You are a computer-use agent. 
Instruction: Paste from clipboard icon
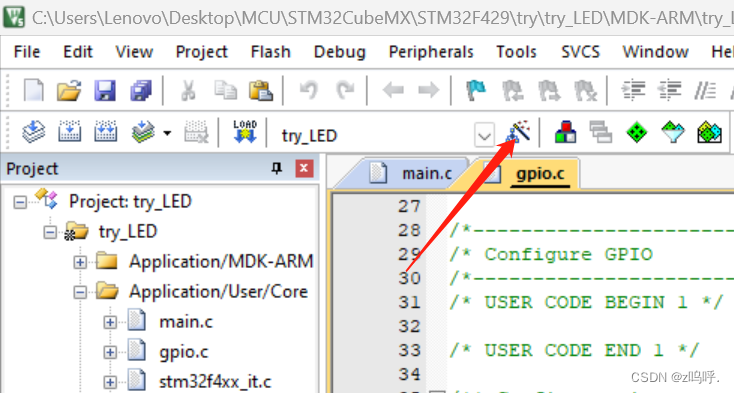261,90
